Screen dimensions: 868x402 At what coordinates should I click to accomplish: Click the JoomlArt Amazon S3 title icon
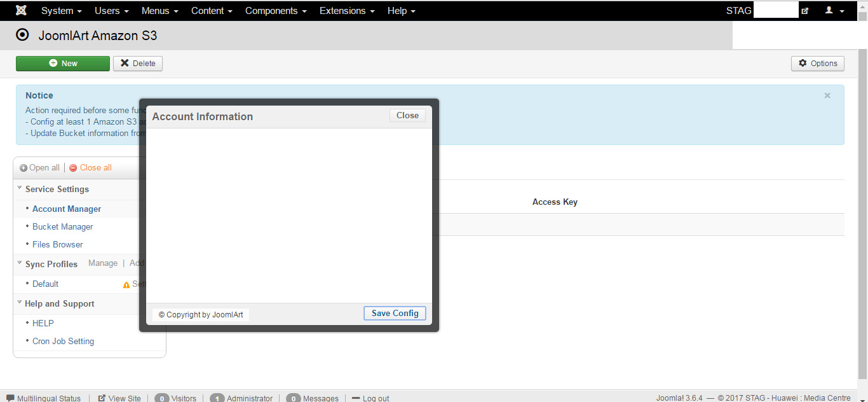click(22, 35)
